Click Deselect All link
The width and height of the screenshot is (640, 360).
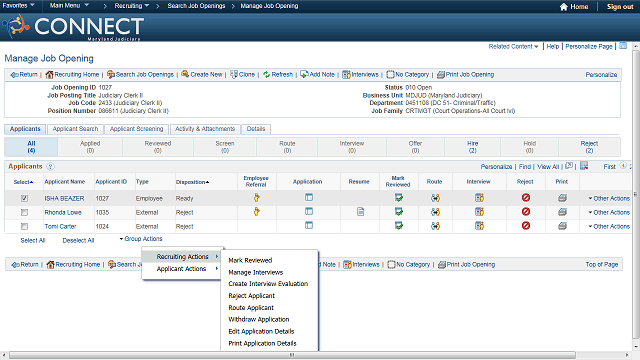(x=78, y=240)
